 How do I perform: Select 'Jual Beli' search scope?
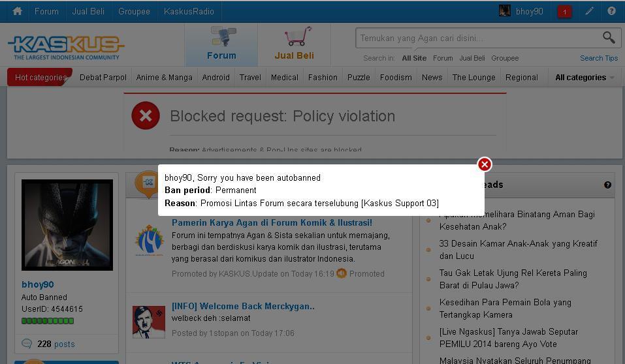[472, 58]
